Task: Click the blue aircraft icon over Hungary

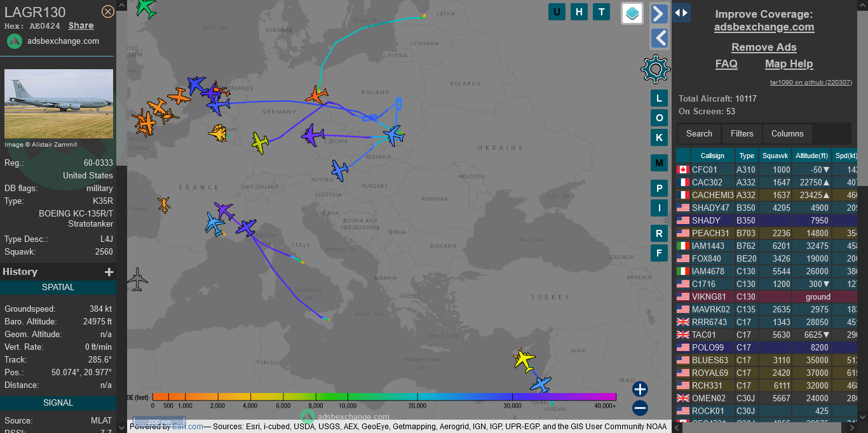Action: pos(340,170)
